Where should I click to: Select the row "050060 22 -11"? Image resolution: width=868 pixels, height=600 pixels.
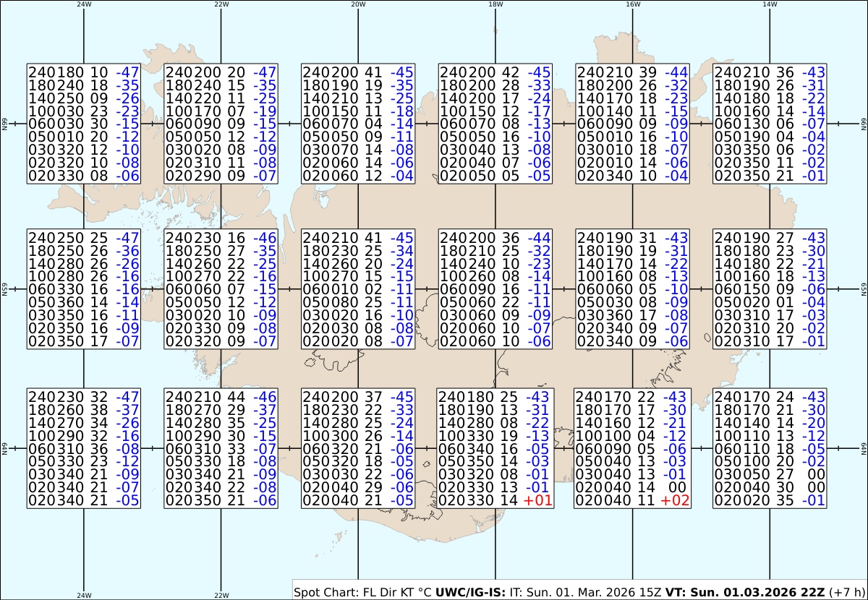coord(495,302)
